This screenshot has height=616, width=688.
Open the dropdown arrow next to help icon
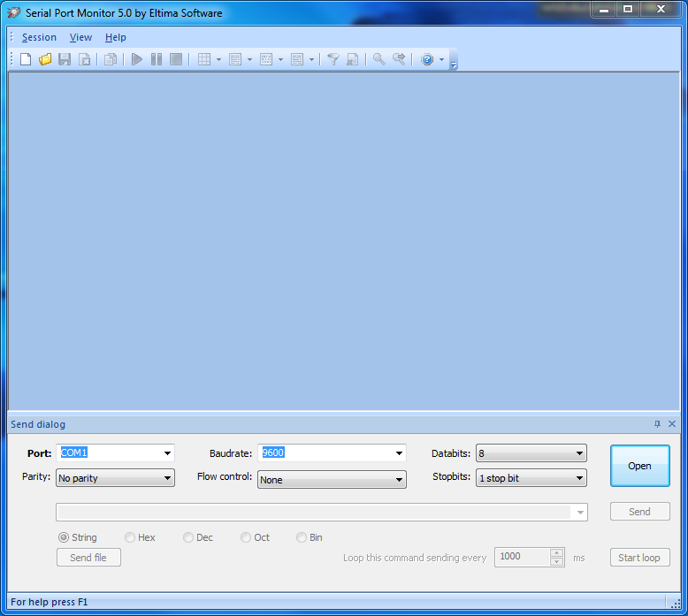[x=441, y=59]
